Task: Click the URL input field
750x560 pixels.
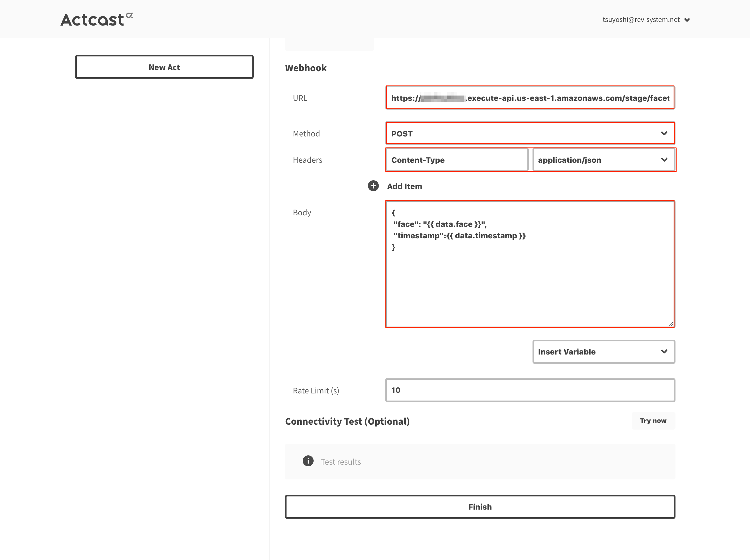Action: click(x=530, y=98)
